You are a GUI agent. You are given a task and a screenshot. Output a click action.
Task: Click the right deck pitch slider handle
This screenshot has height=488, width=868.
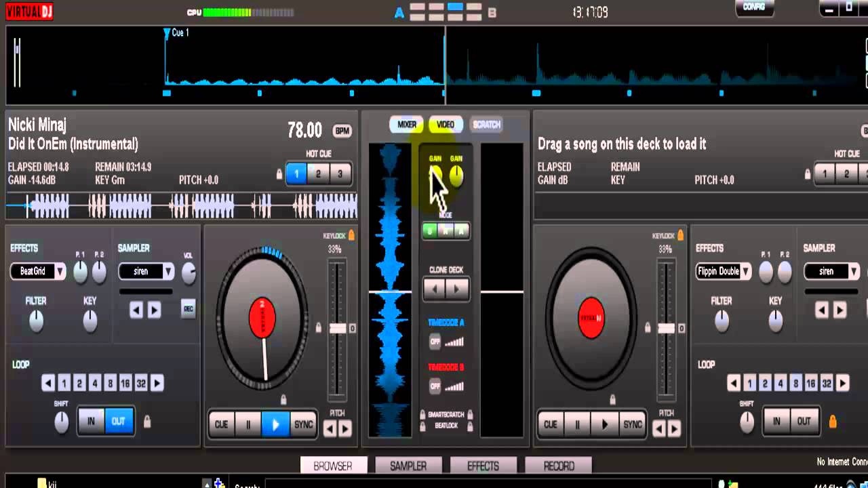[x=667, y=328]
